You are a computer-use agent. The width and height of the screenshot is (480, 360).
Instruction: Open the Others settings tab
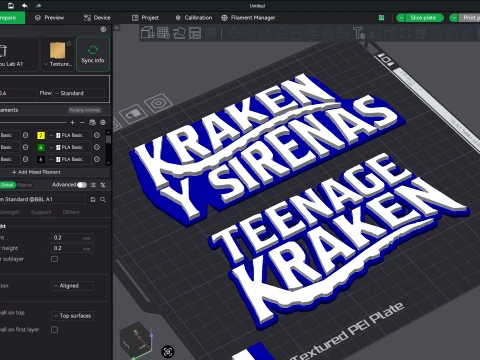click(71, 212)
